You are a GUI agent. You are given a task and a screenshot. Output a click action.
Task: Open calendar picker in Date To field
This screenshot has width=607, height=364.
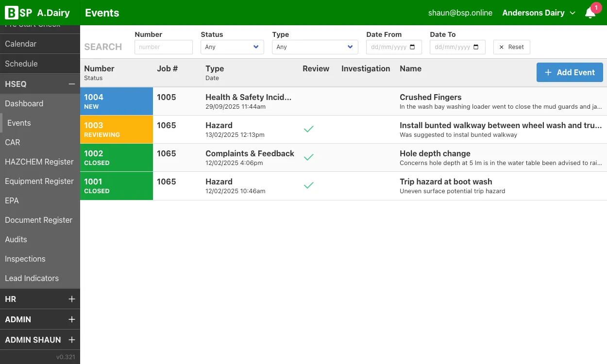(476, 47)
